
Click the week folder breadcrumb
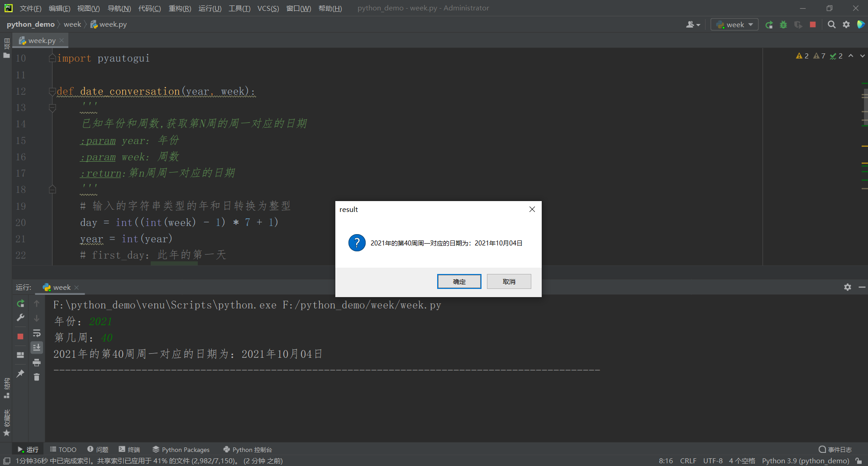click(72, 24)
